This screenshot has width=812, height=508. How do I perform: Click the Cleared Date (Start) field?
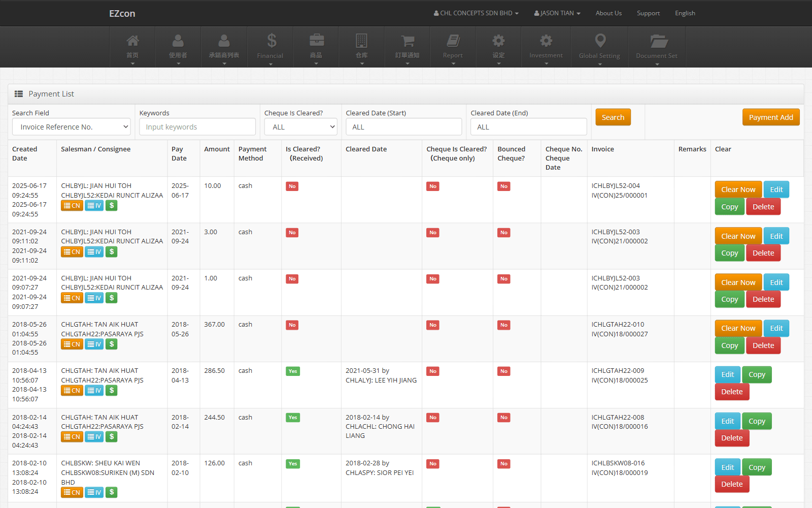click(x=404, y=127)
